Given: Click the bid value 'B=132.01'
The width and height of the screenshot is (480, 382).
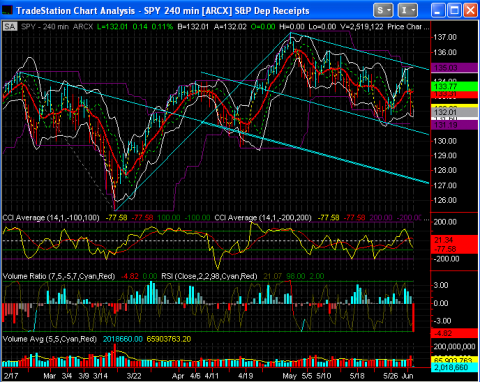Looking at the screenshot, I should pos(193,27).
